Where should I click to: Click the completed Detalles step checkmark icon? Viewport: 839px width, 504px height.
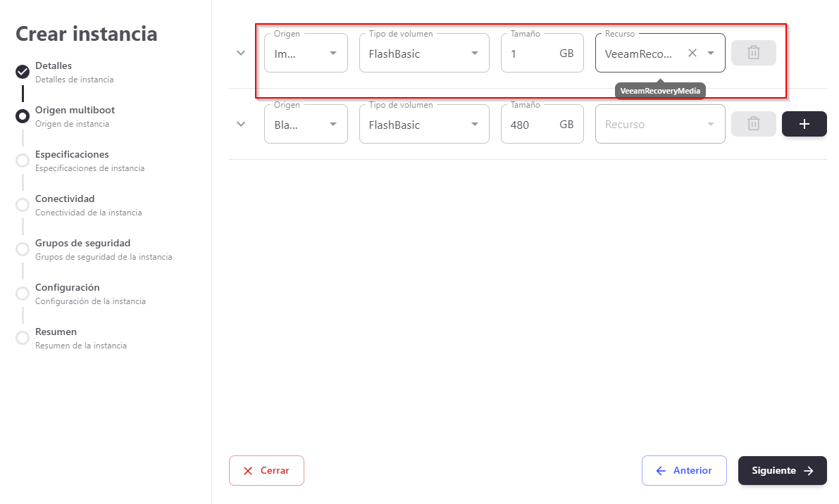tap(23, 71)
